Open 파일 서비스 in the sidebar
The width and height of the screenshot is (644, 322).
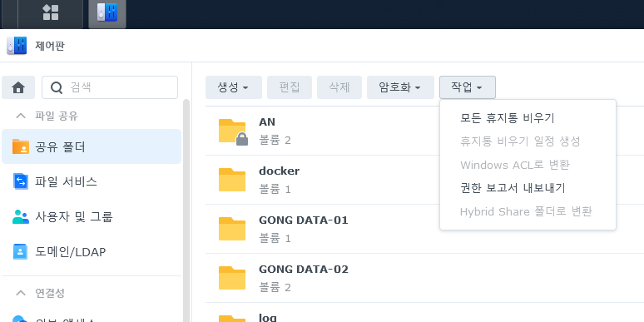92,181
